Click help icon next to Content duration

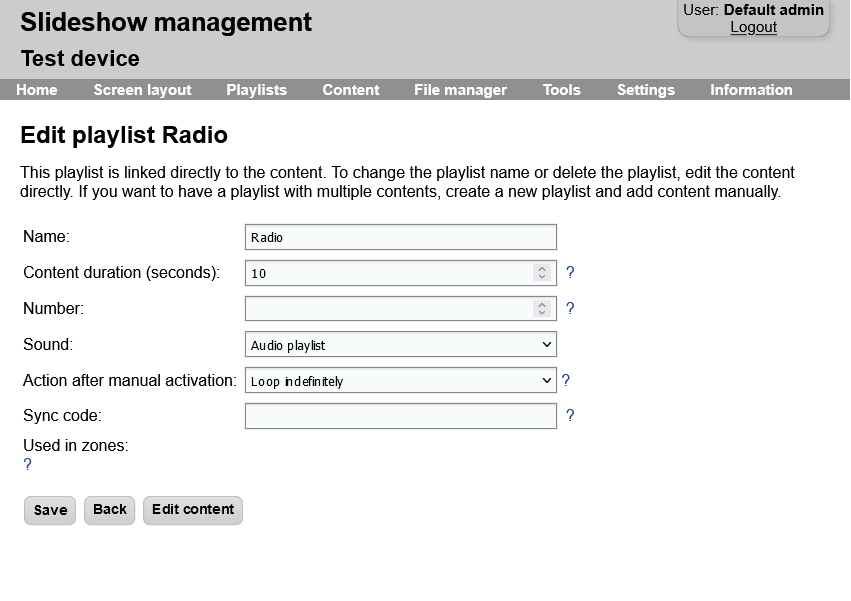570,272
